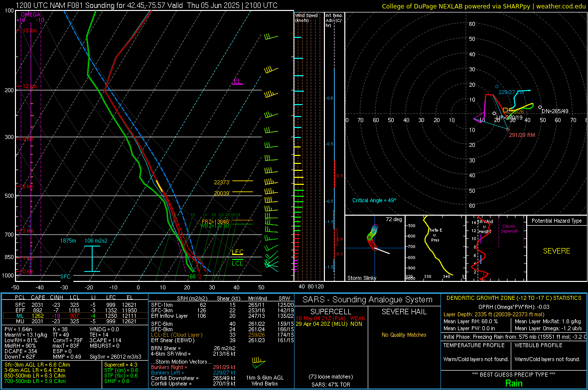The width and height of the screenshot is (588, 390).
Task: Click the Classic Supercell marker label
Action: click(x=509, y=229)
